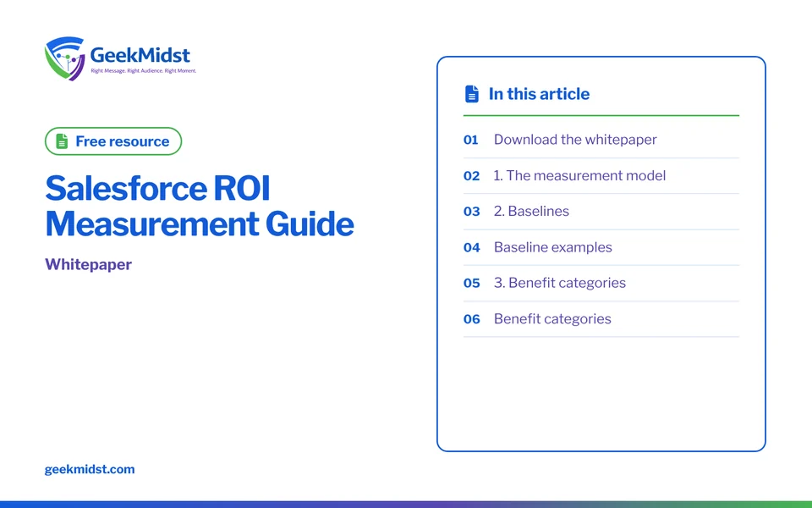The image size is (812, 508).
Task: Click the number 01 in the list
Action: pyautogui.click(x=471, y=140)
